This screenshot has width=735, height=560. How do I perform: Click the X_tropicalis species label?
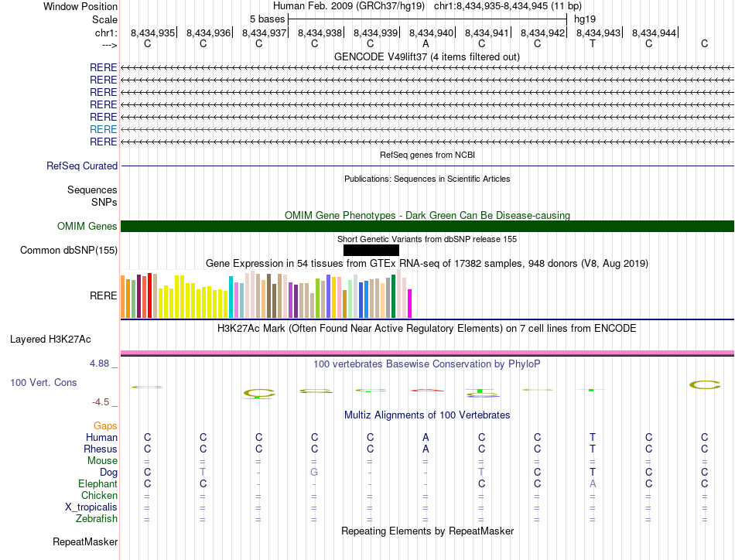click(91, 507)
